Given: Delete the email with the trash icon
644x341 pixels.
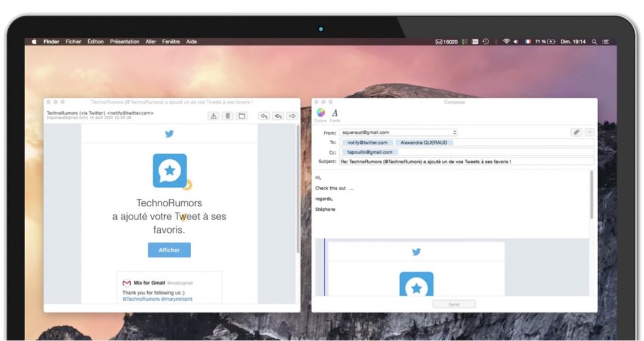Looking at the screenshot, I should [228, 116].
